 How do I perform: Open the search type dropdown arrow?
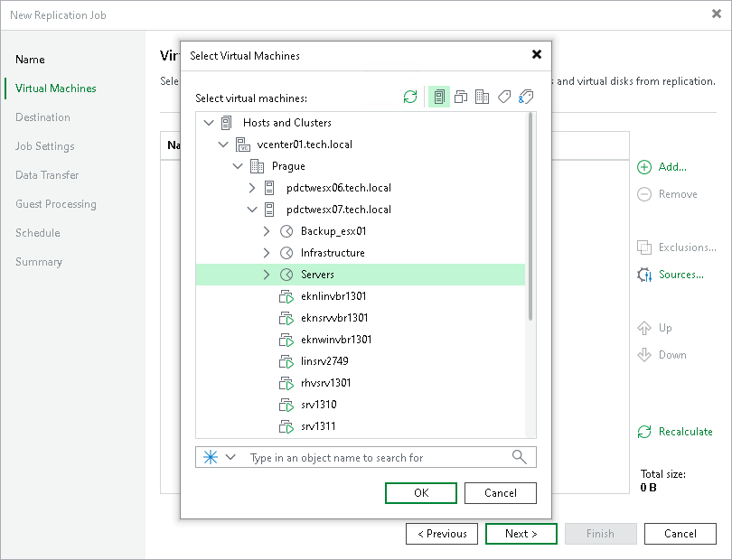(x=230, y=457)
